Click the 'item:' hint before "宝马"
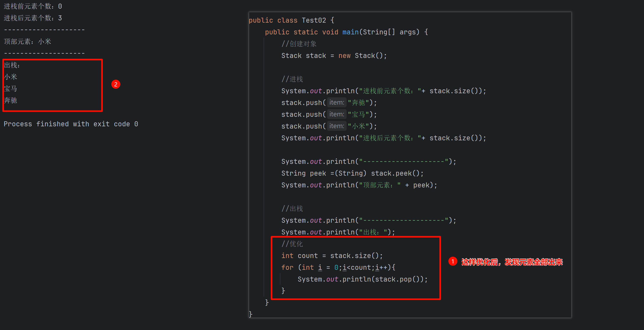The image size is (644, 330). click(336, 114)
